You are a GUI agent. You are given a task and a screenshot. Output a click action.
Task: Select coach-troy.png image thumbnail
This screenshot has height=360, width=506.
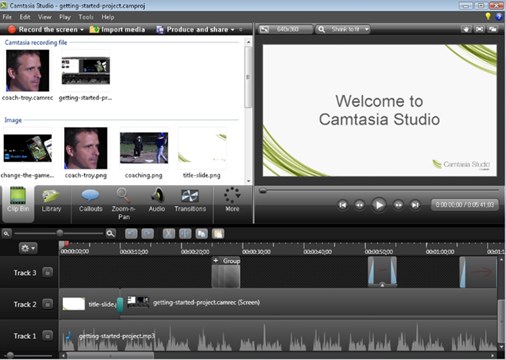[x=86, y=148]
